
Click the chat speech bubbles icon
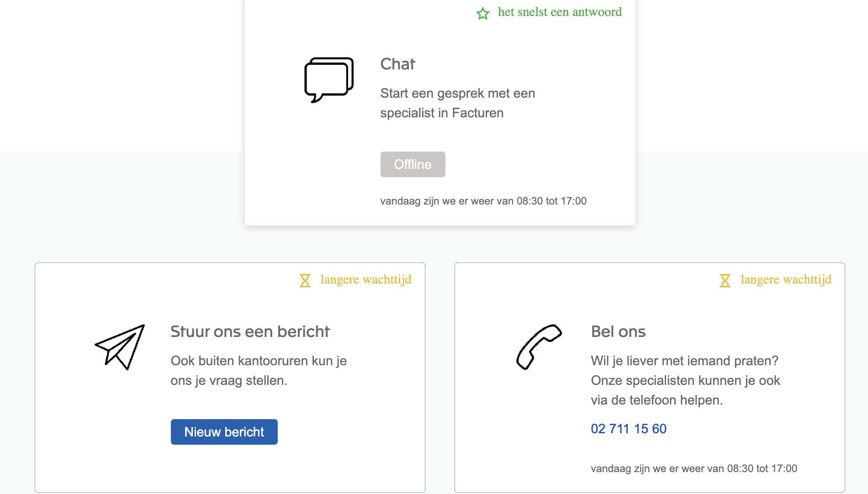[x=328, y=79]
